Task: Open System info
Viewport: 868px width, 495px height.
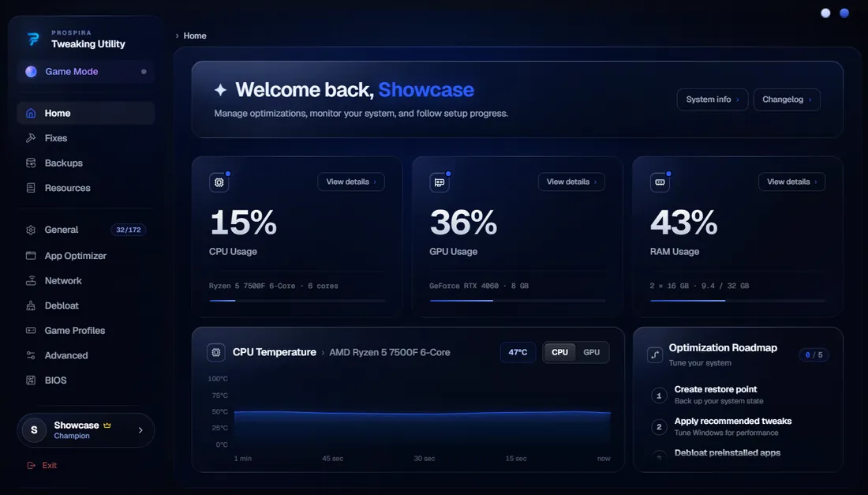Action: [712, 99]
